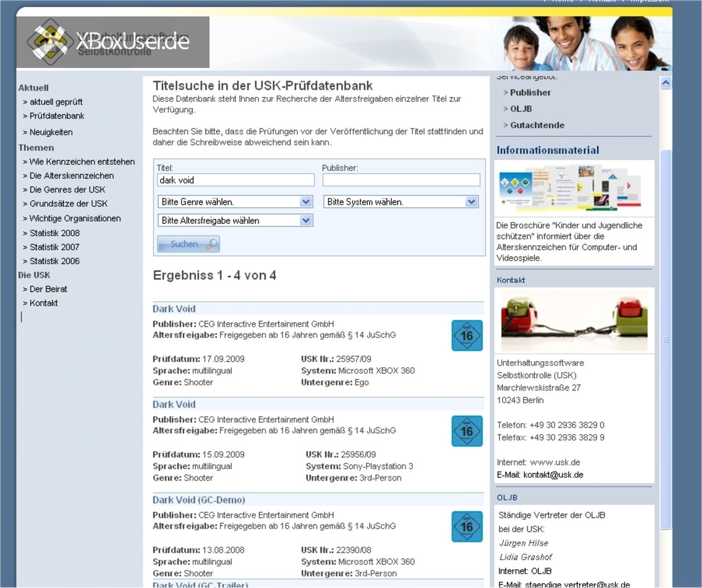
Task: Click the Publisher input field
Action: click(401, 180)
